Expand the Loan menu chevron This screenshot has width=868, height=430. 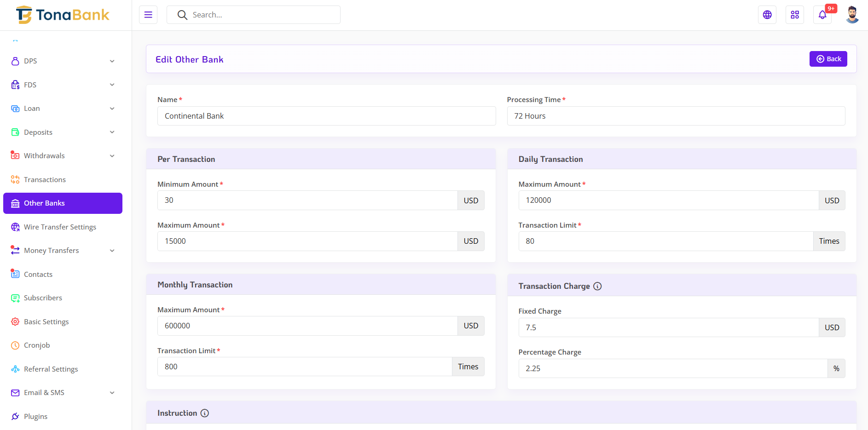pos(112,109)
